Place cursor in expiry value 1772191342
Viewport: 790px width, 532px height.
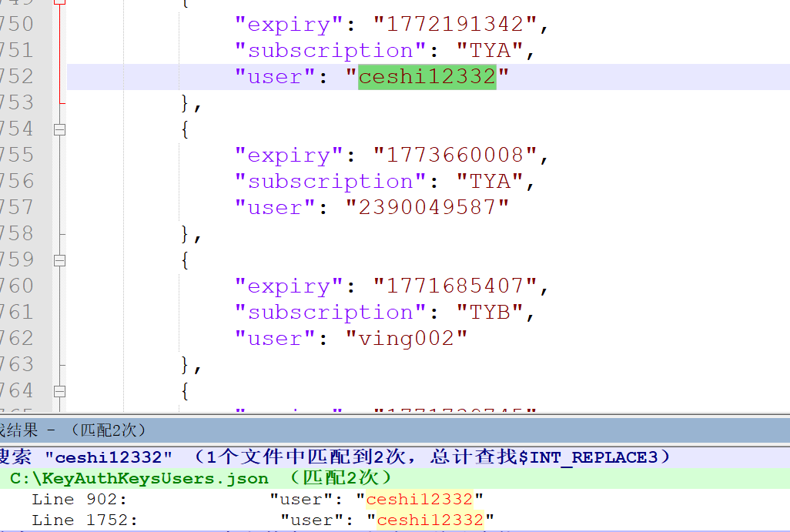click(x=455, y=25)
